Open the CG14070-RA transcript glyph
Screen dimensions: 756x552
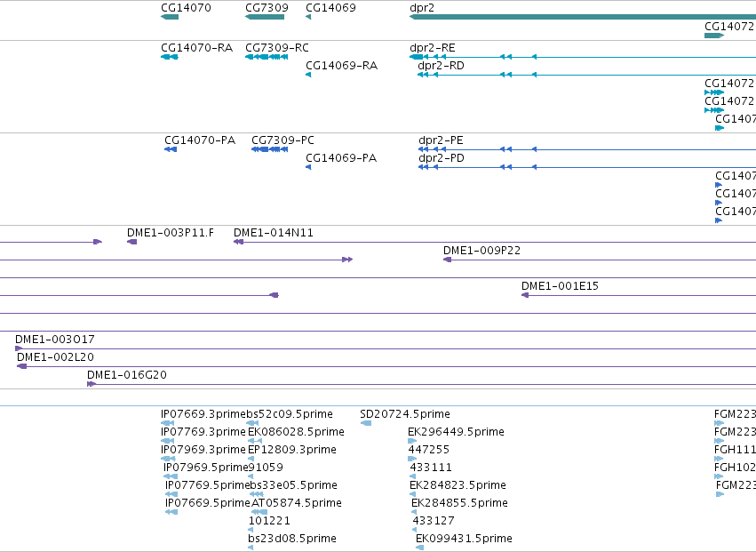coord(170,57)
